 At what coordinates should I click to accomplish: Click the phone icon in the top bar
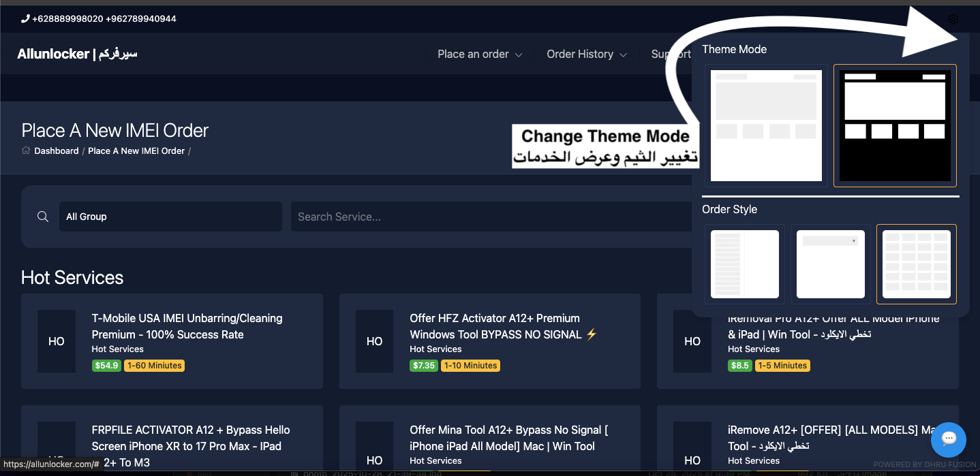click(x=25, y=19)
